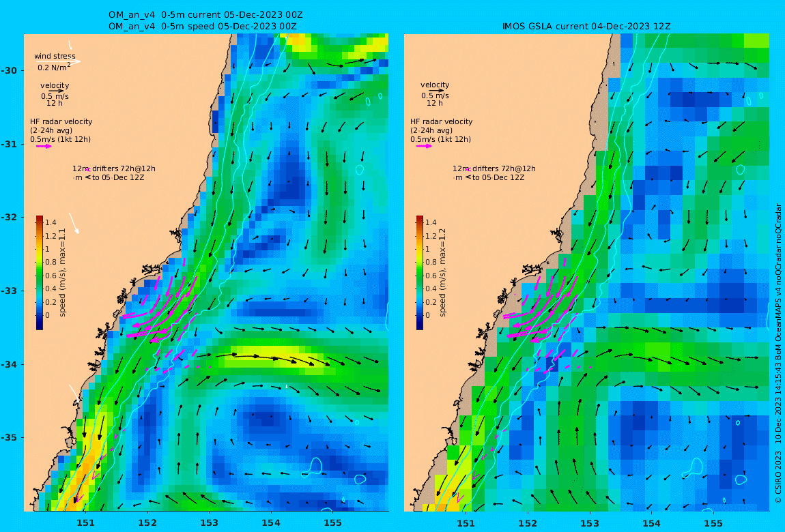Click the 0.6 tick on right colorbar
Viewport: 785px width, 532px height.
(431, 276)
